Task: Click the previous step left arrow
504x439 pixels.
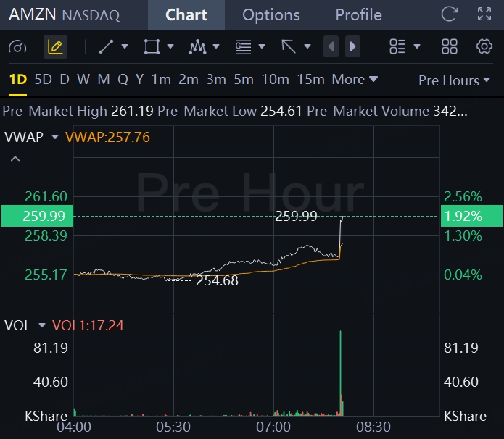Action: tap(331, 47)
